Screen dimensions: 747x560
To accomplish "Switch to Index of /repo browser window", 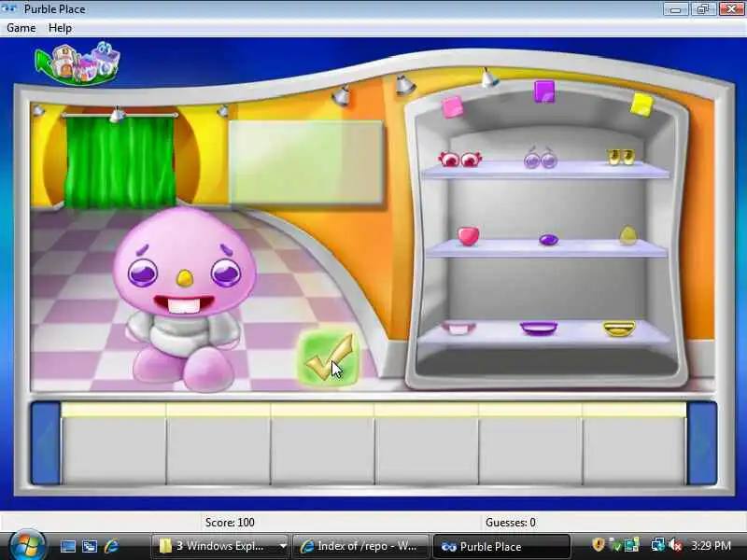I will click(x=360, y=546).
